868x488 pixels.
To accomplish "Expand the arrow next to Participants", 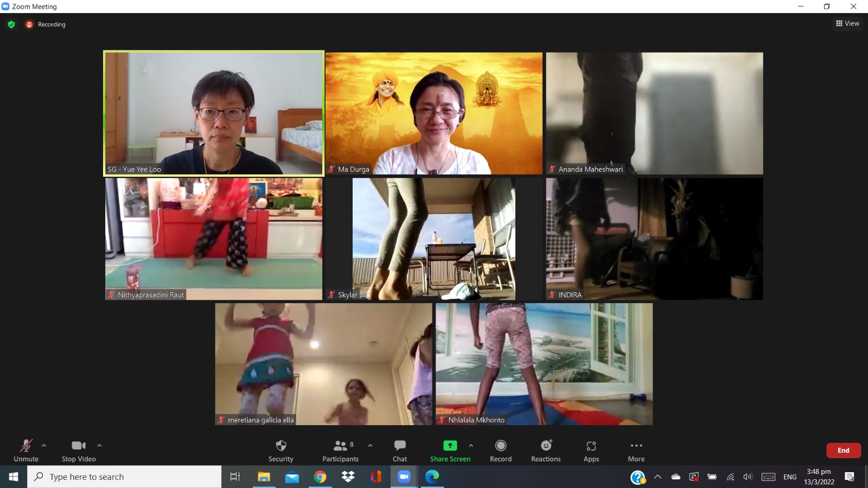I will click(370, 446).
